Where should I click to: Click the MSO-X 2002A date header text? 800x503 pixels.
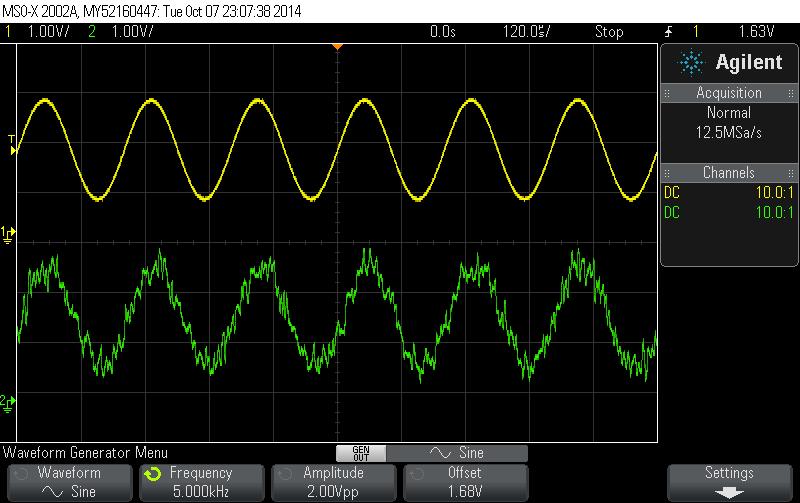click(152, 11)
